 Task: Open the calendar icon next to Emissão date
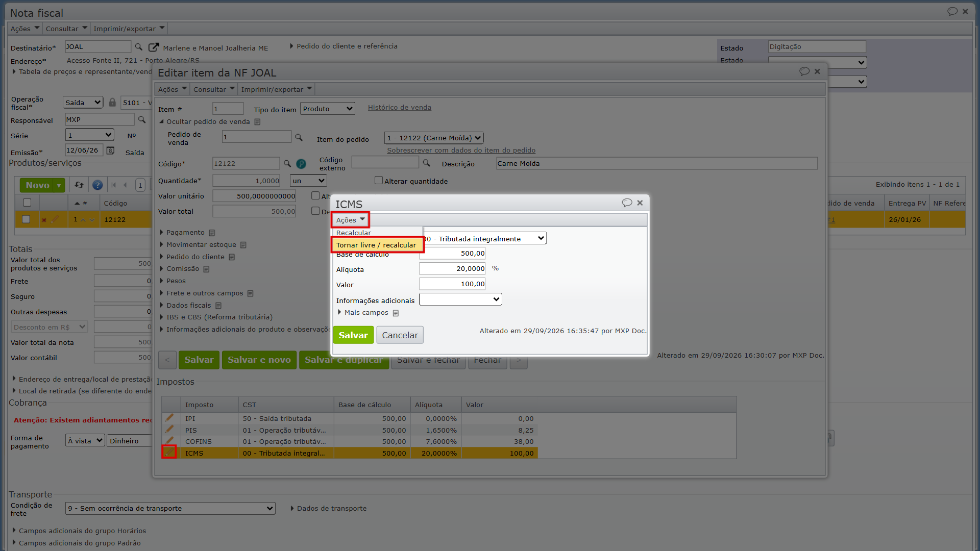110,151
